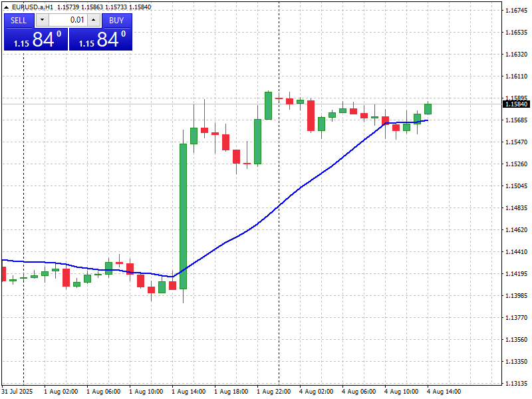Select the 0.01 volume input field
The height and width of the screenshot is (399, 532).
66,21
